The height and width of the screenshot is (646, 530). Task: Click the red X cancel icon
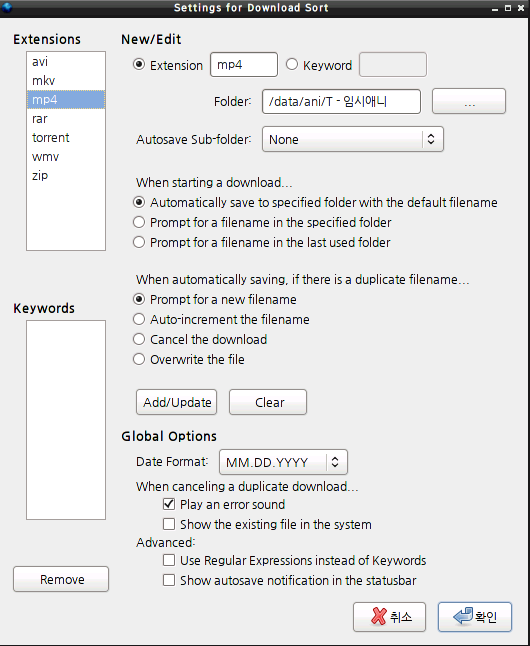pyautogui.click(x=379, y=616)
